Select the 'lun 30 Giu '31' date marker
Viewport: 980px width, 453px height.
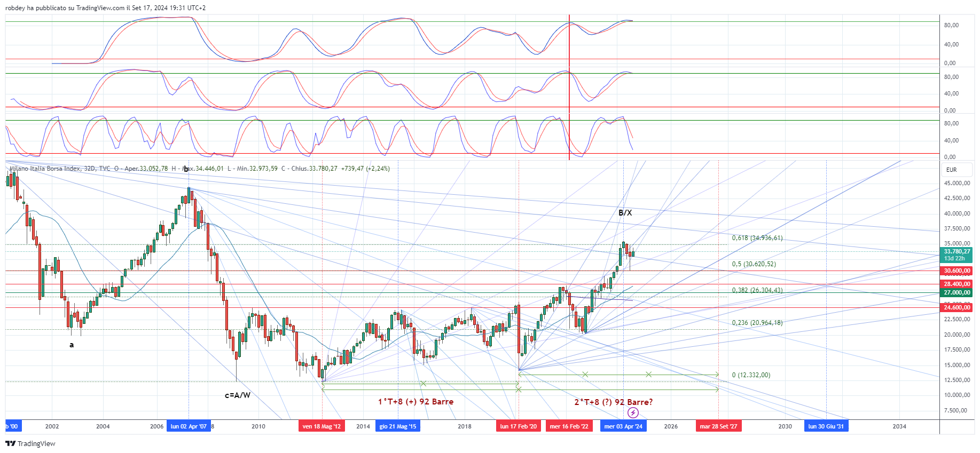pyautogui.click(x=826, y=426)
